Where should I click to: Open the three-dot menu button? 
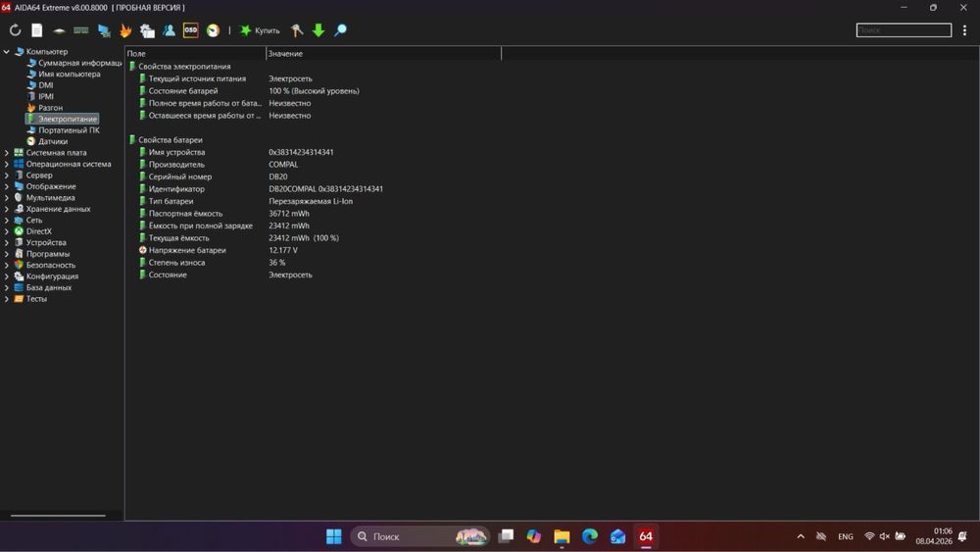coord(965,30)
